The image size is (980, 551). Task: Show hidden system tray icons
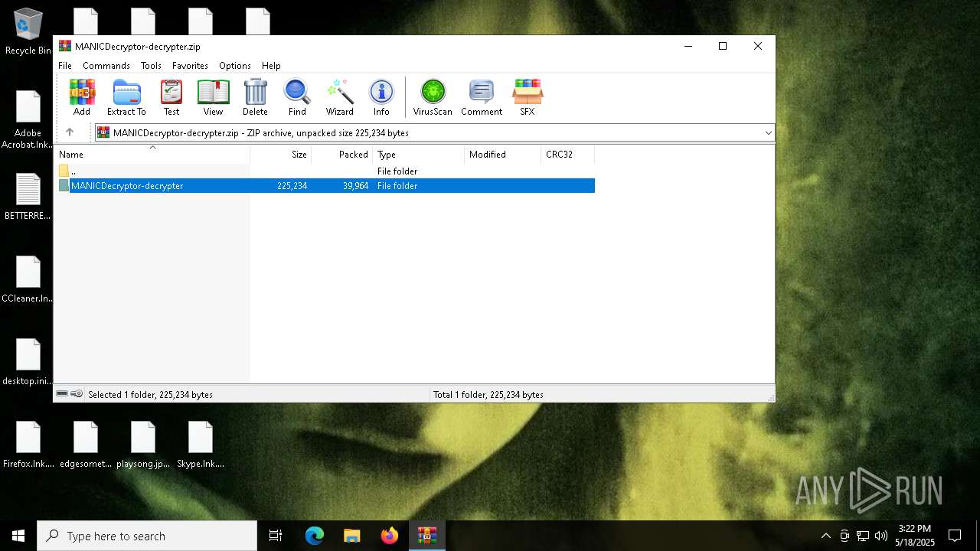825,536
